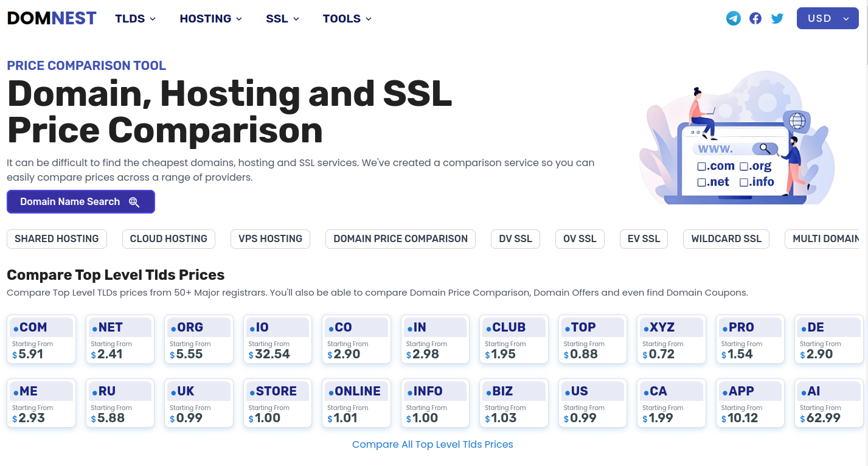The image size is (868, 466).
Task: Open the .US price card
Action: pos(592,403)
